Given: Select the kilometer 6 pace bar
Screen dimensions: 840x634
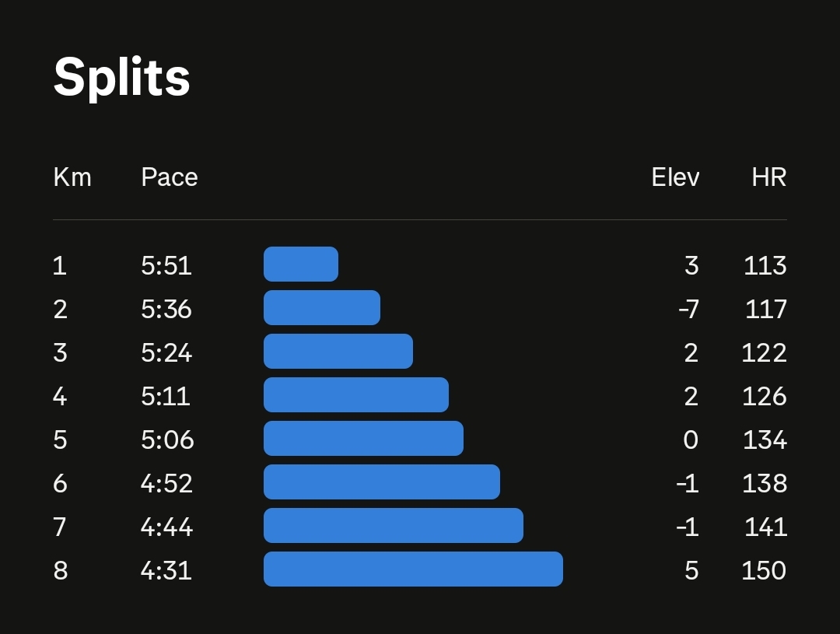Looking at the screenshot, I should [382, 482].
